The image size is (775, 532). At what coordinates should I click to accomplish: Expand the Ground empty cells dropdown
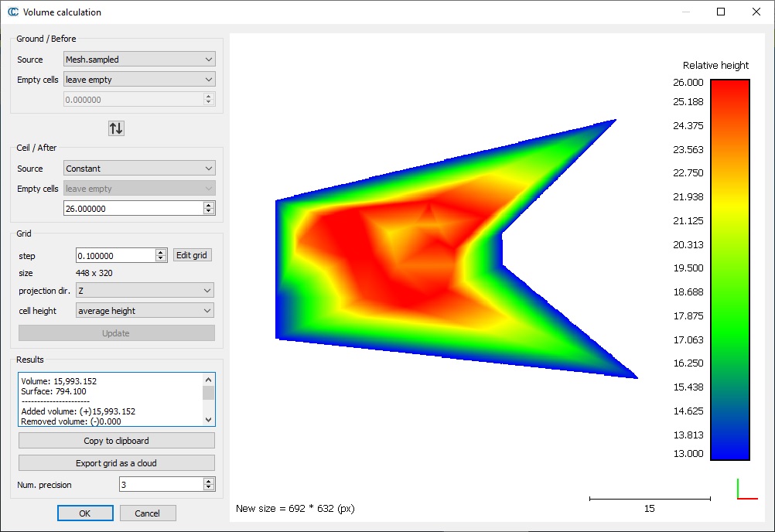click(139, 80)
